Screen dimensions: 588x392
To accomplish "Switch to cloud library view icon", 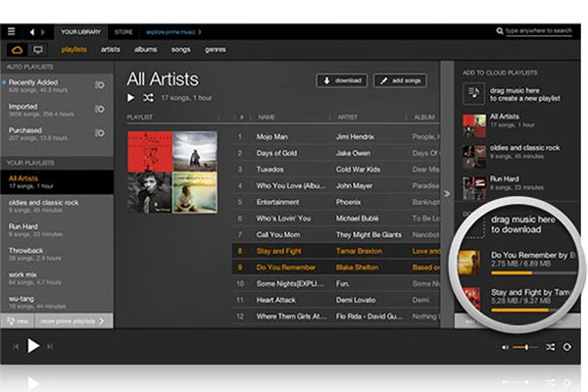I will [17, 50].
